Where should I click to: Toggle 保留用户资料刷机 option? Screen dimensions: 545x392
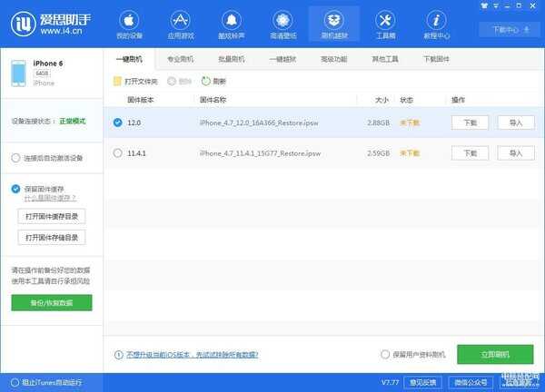tap(385, 354)
